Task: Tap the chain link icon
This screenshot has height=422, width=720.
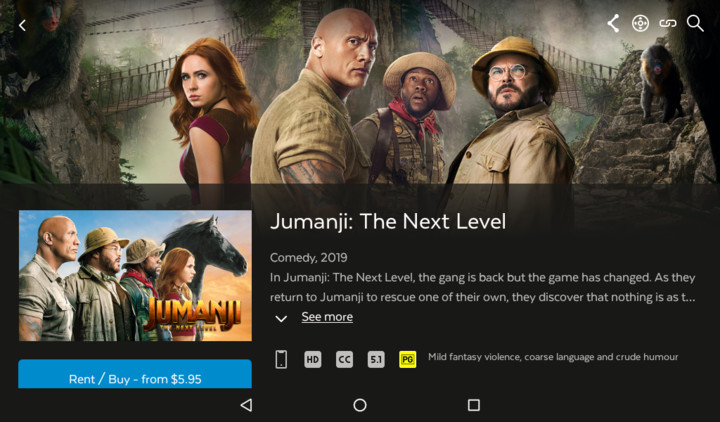Action: [x=668, y=23]
